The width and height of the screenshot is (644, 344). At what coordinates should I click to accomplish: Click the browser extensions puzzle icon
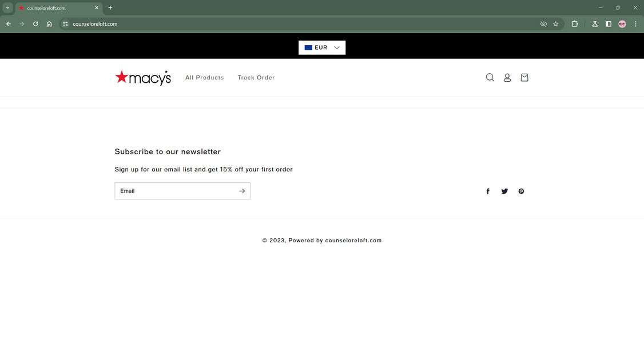click(x=574, y=24)
